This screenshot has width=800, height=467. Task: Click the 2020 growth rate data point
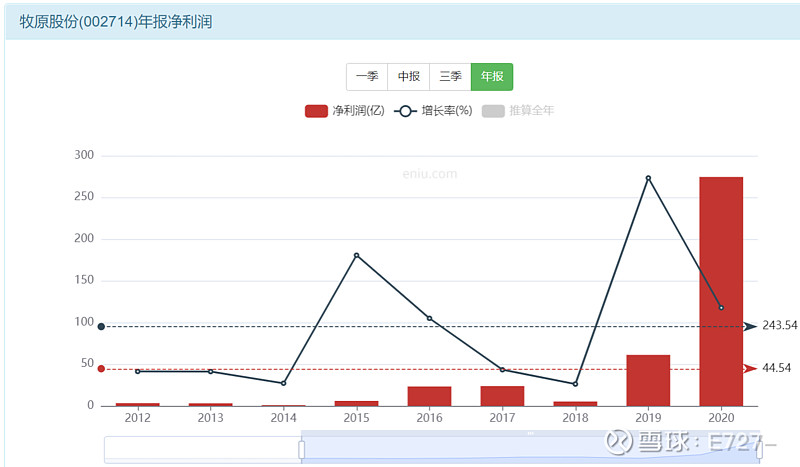pyautogui.click(x=721, y=308)
